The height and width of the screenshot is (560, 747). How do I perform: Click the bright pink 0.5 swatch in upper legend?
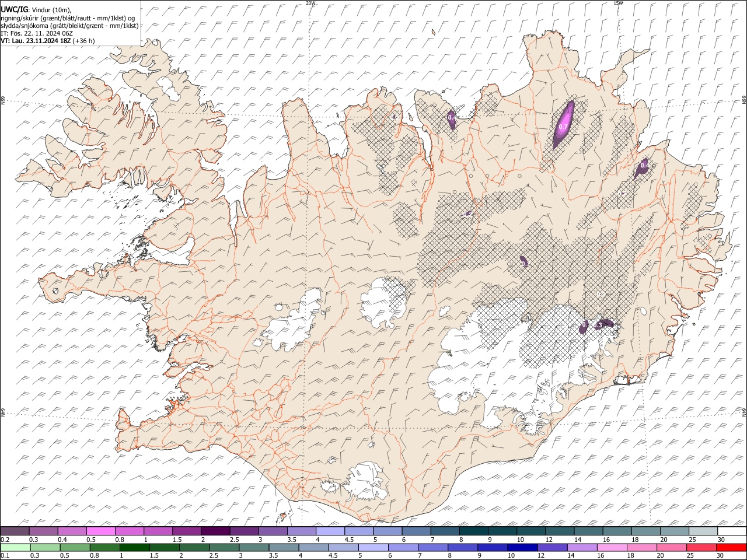point(101,531)
